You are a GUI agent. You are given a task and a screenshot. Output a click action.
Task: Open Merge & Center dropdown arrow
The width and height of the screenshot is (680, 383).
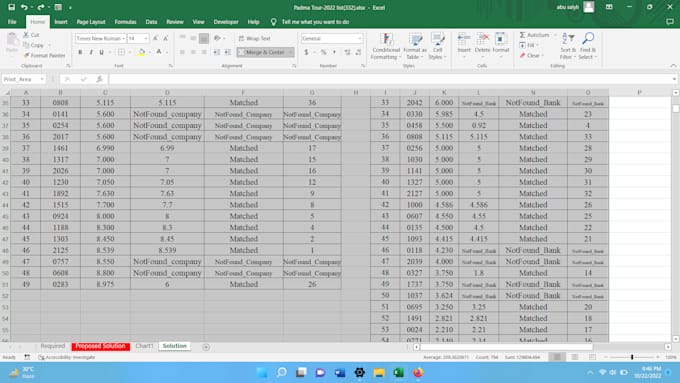[291, 52]
